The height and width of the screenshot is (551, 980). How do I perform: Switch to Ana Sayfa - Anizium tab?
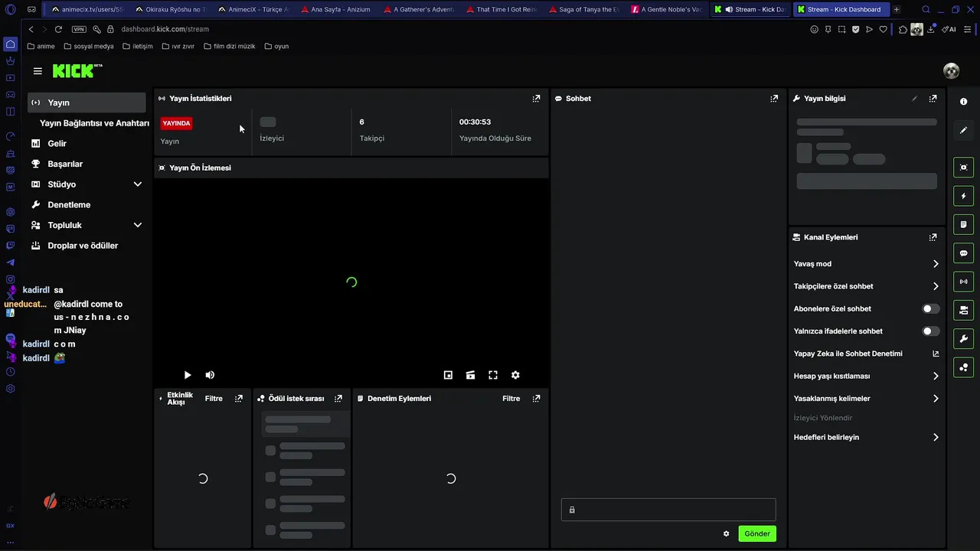(x=335, y=10)
